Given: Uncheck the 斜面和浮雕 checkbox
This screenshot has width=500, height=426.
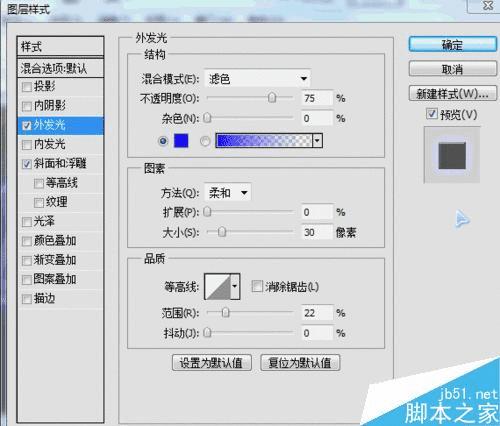Looking at the screenshot, I should tap(27, 164).
